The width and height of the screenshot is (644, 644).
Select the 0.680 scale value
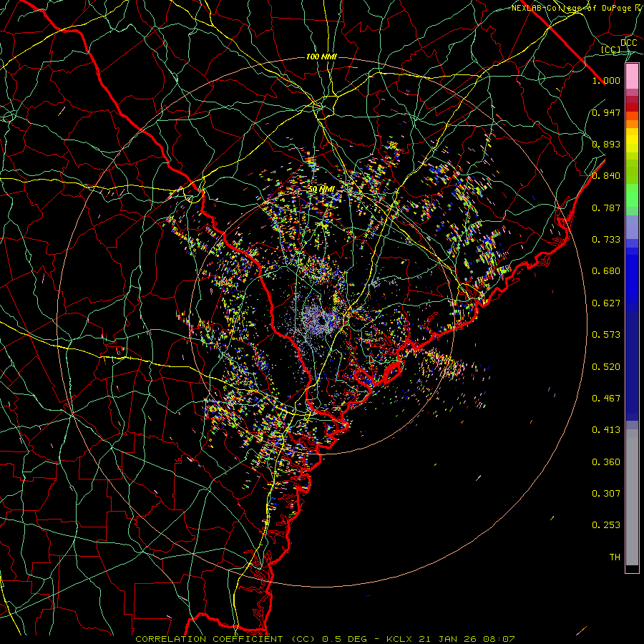coord(606,271)
